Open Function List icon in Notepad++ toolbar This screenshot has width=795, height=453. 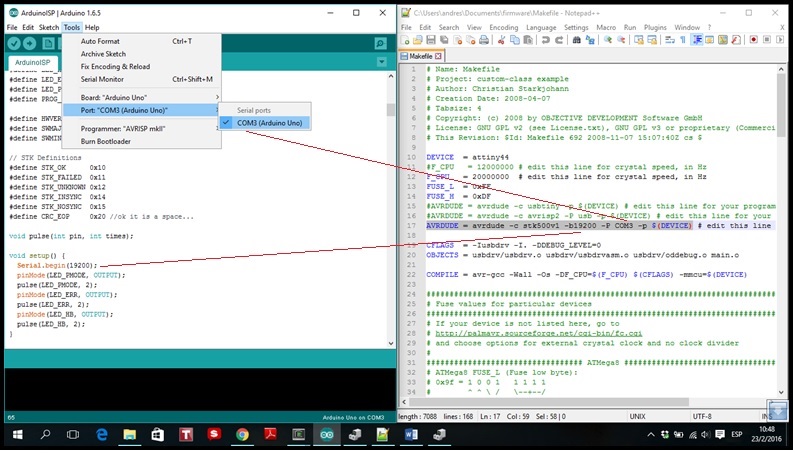point(736,40)
